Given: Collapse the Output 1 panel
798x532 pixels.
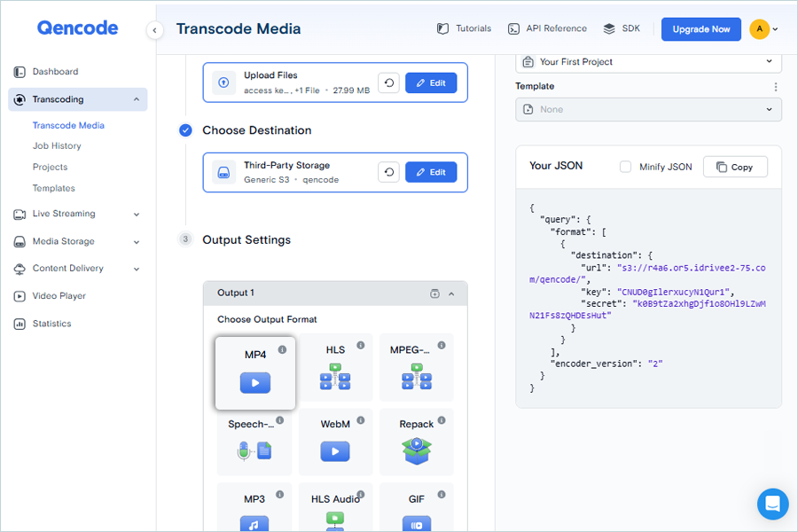Looking at the screenshot, I should click(451, 293).
